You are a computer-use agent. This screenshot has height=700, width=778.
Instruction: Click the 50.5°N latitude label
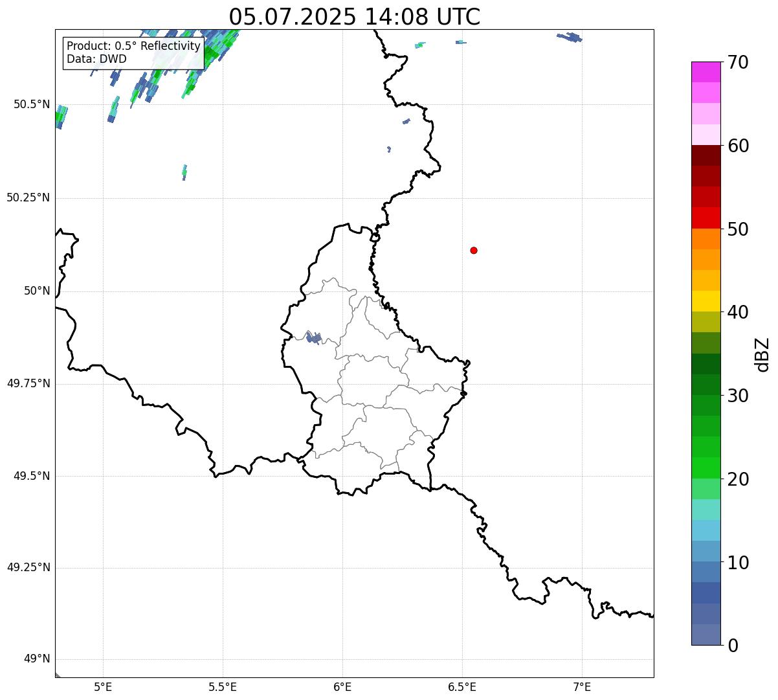click(x=32, y=104)
